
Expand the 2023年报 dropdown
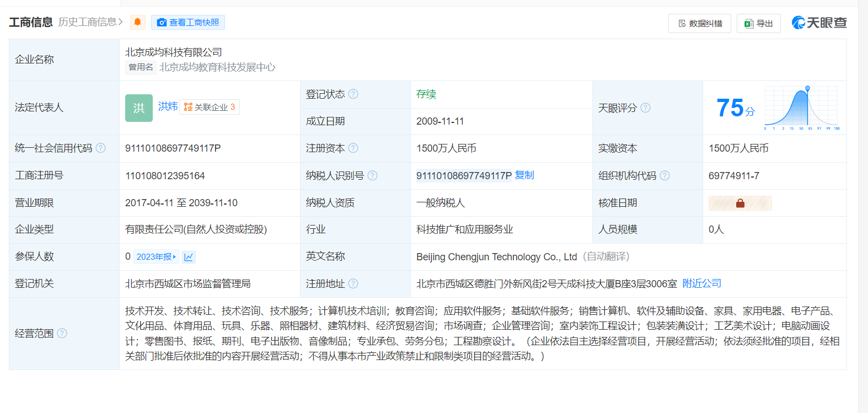point(157,257)
